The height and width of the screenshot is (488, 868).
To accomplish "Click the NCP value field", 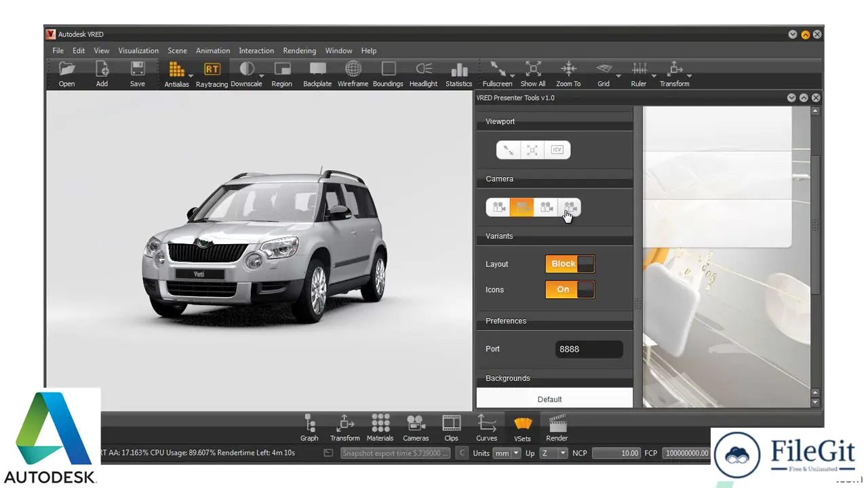I will pyautogui.click(x=616, y=453).
